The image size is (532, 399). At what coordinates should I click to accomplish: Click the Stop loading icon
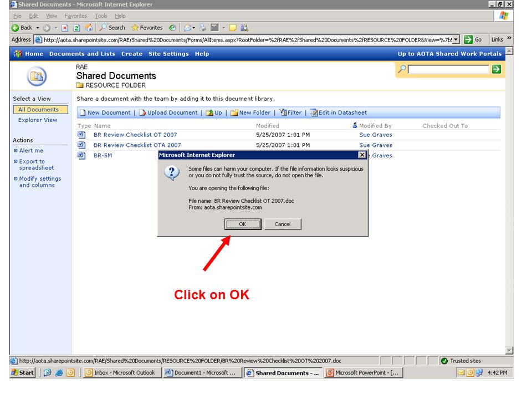tap(65, 28)
